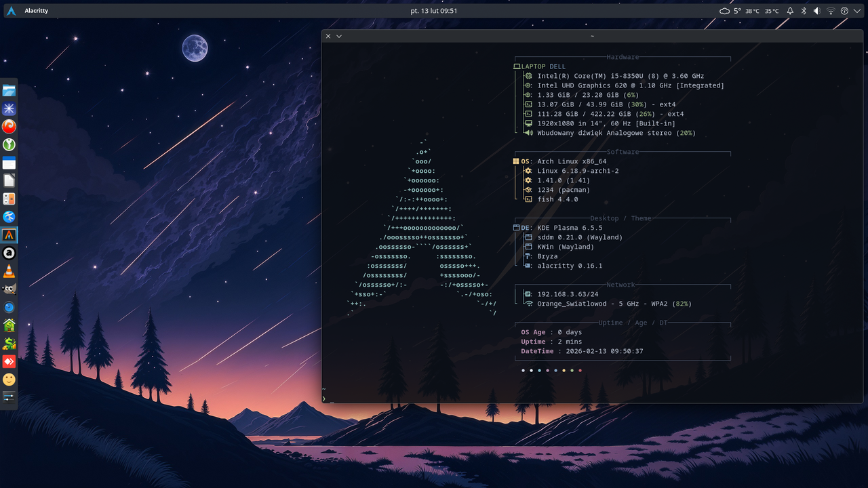The width and height of the screenshot is (868, 488).
Task: Open the green key password manager
Action: click(x=9, y=145)
